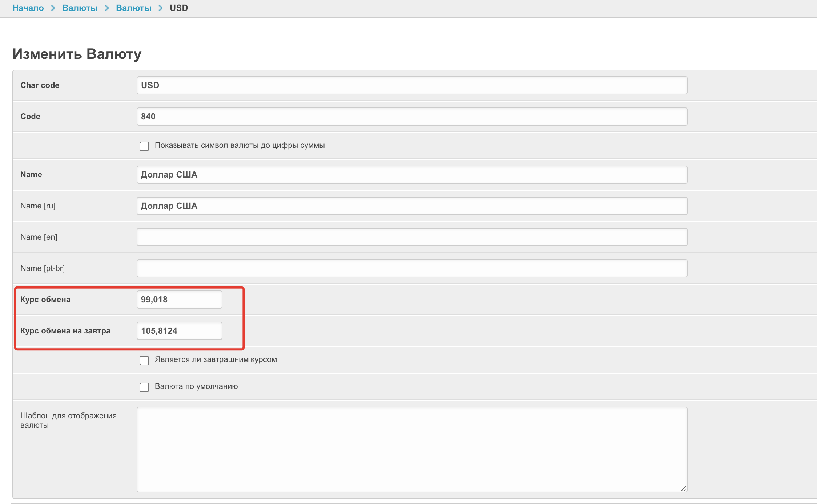Click the empty Name [pt-br] field
The width and height of the screenshot is (817, 504).
(x=411, y=268)
